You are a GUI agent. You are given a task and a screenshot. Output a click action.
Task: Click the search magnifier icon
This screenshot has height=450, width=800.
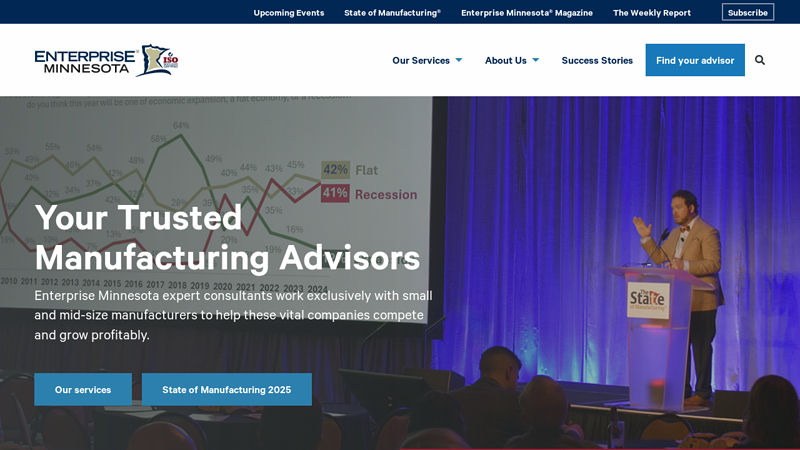click(759, 60)
